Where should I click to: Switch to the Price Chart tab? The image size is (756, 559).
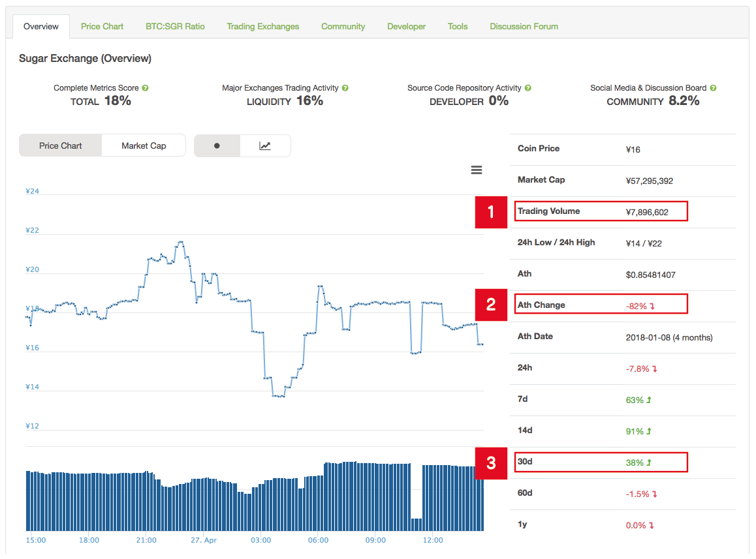(x=102, y=26)
